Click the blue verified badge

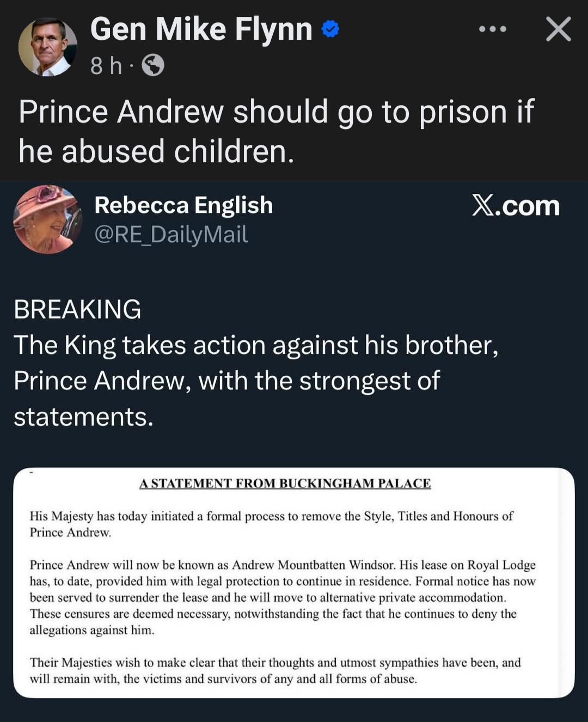pyautogui.click(x=330, y=29)
